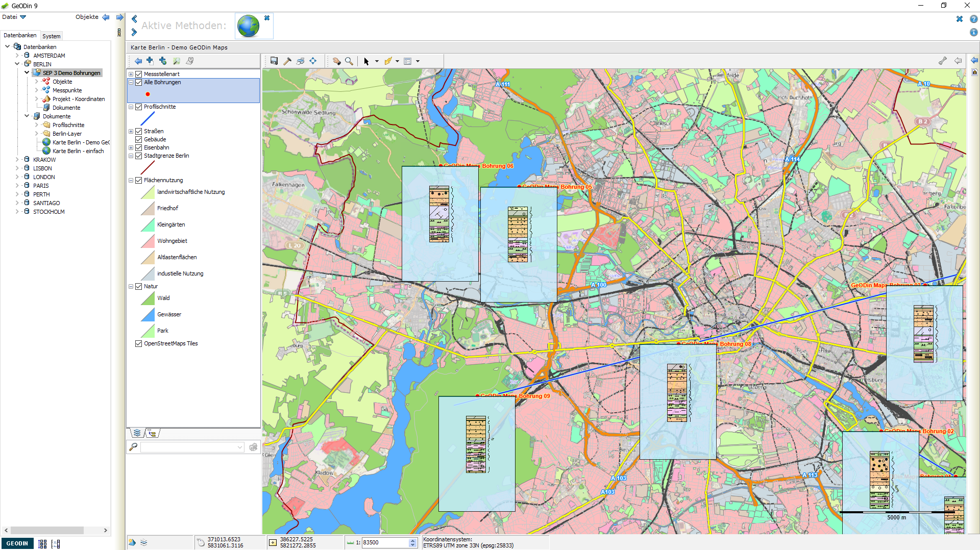Click inside the scale input field showing 83500
980x550 pixels.
click(385, 543)
